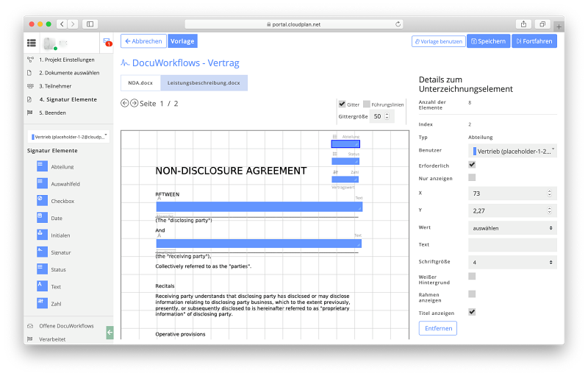The width and height of the screenshot is (588, 376).
Task: Click the Verarbeitet flag icon
Action: (x=30, y=339)
